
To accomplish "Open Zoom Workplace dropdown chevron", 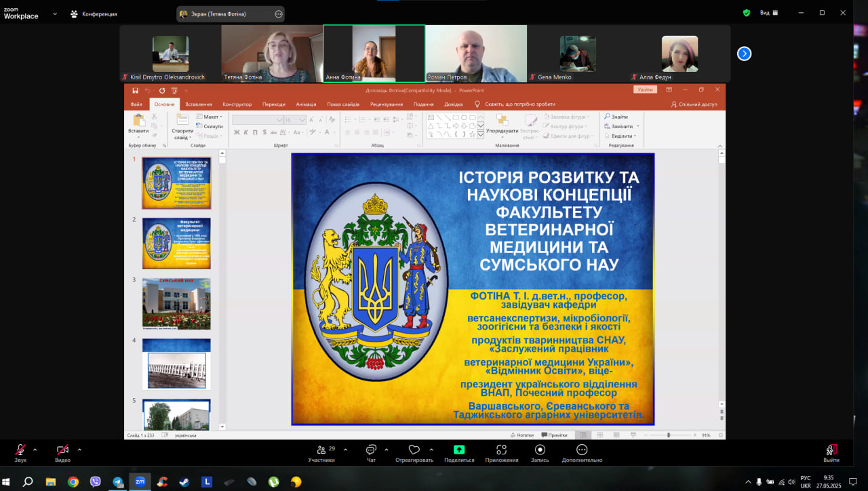I will click(x=55, y=14).
